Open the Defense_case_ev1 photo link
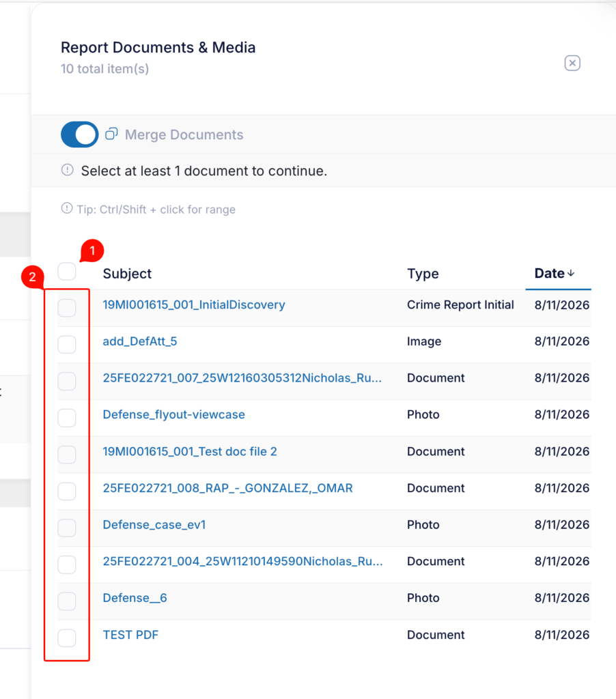This screenshot has height=699, width=616. tap(154, 525)
